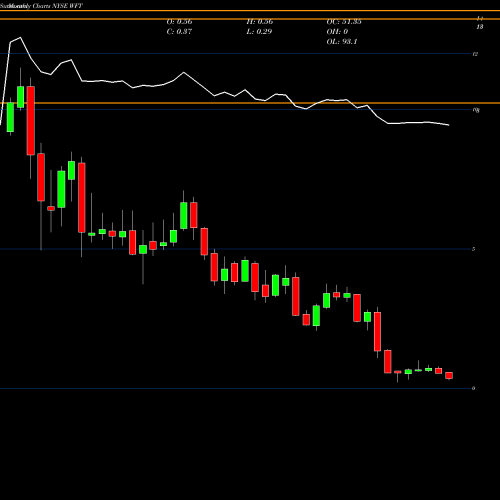Screen dimensions: 500x500
Task: Click the '0' price axis label
Action: [x=474, y=388]
